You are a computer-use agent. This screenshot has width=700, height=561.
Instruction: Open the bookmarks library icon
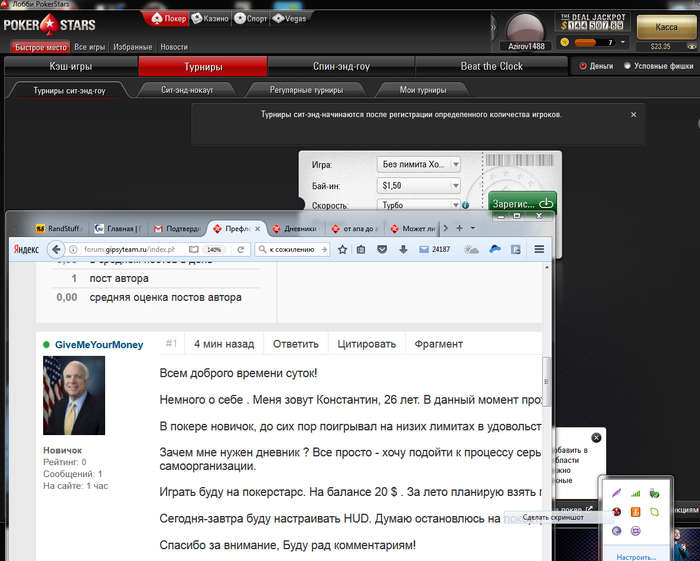pos(361,249)
